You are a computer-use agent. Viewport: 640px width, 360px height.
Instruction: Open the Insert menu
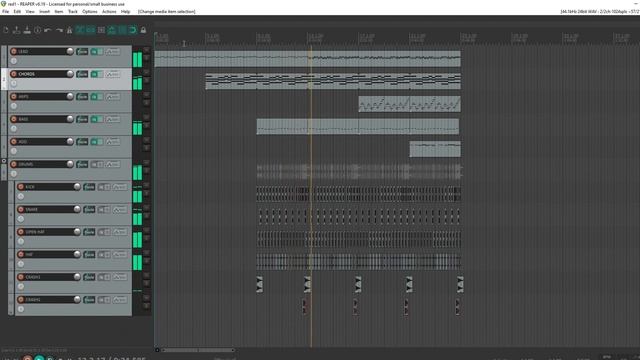click(x=44, y=11)
